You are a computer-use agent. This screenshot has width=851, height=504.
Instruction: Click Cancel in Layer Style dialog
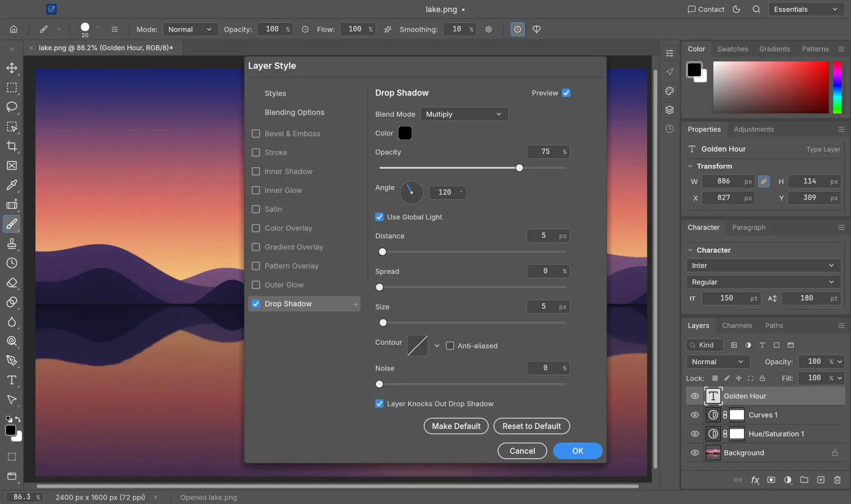[x=522, y=451]
